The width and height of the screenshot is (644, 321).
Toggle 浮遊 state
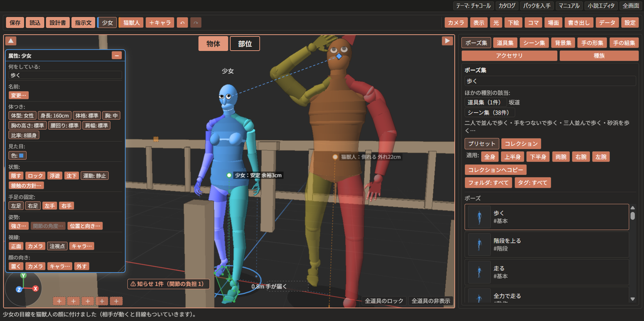click(x=54, y=176)
